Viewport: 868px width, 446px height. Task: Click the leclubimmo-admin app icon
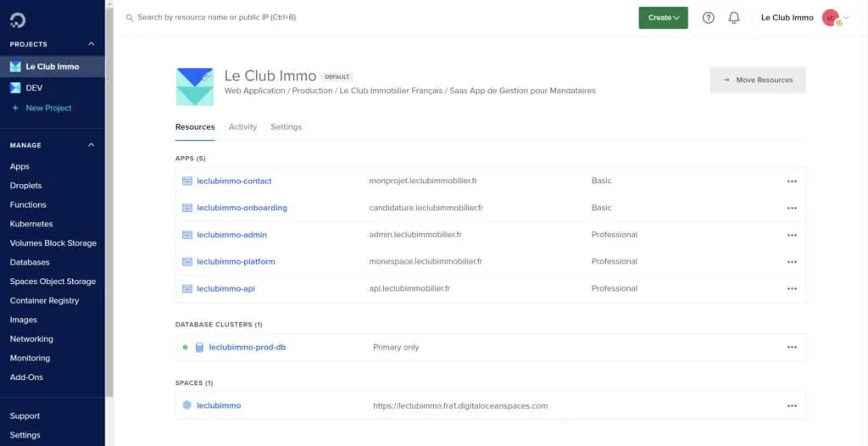tap(187, 235)
